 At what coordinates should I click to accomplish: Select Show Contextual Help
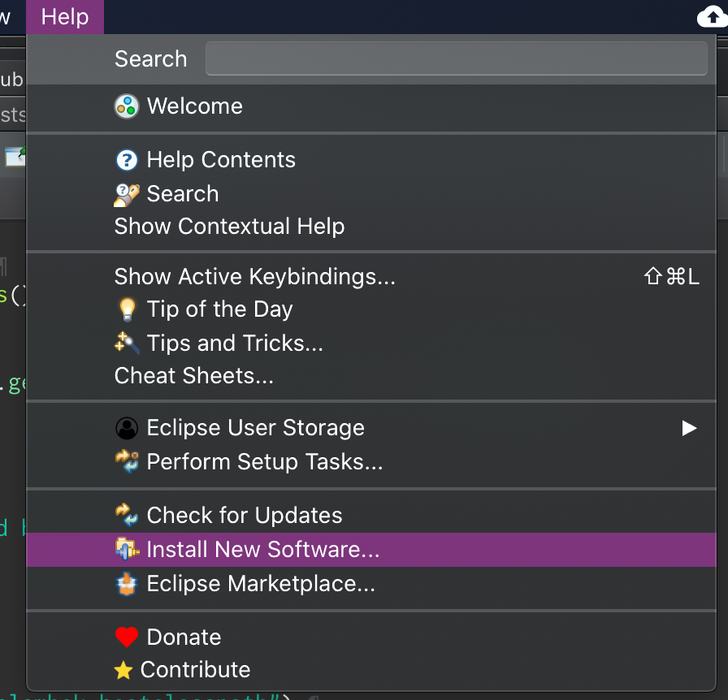[371, 227]
